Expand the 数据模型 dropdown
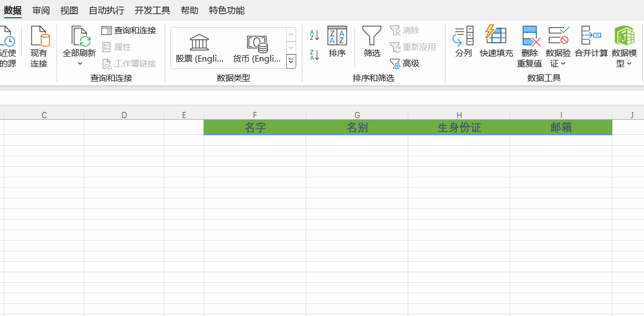The height and width of the screenshot is (316, 644). 629,64
